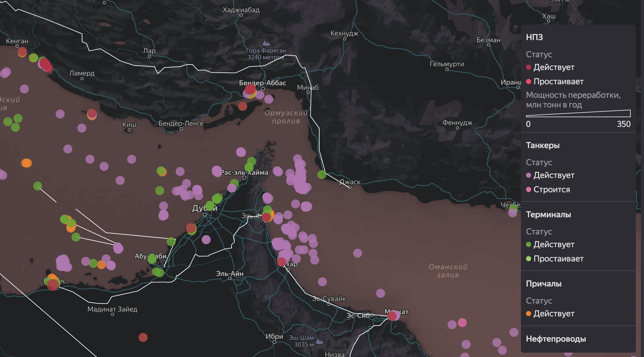644x357 pixels.
Task: Click the green terminal marker near Джаск
Action: pos(321,175)
